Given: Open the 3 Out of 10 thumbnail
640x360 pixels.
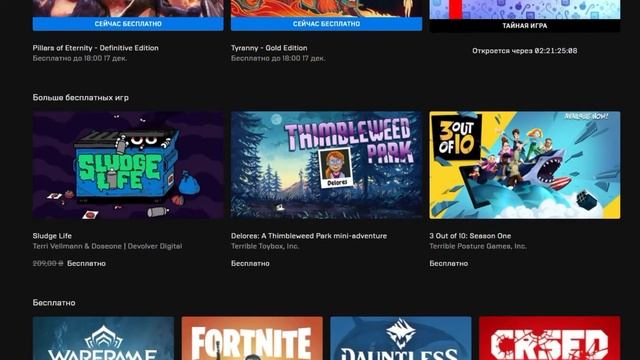Looking at the screenshot, I should [x=525, y=165].
